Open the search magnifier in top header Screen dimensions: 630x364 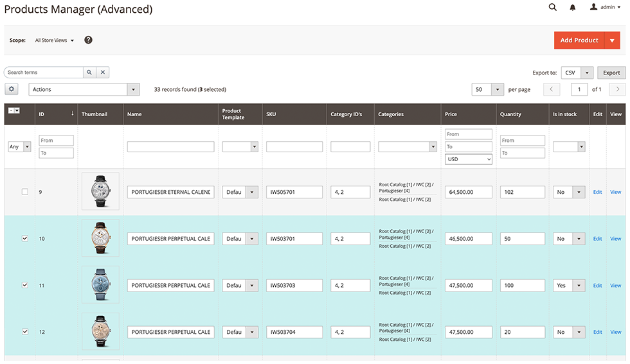(552, 7)
